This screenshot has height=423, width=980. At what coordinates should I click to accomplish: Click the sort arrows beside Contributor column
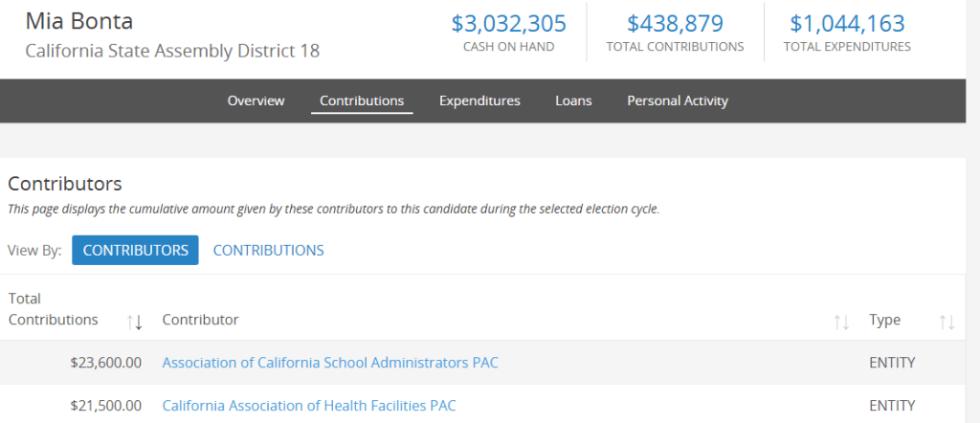point(842,322)
